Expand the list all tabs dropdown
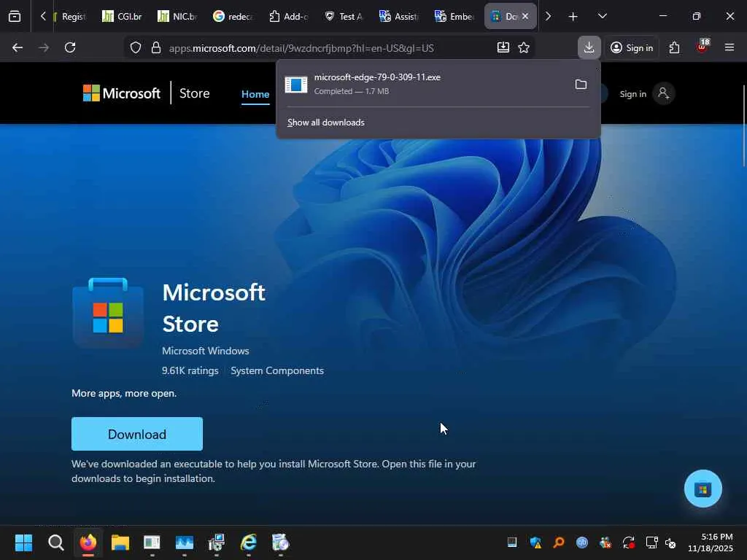Image resolution: width=747 pixels, height=560 pixels. point(602,16)
